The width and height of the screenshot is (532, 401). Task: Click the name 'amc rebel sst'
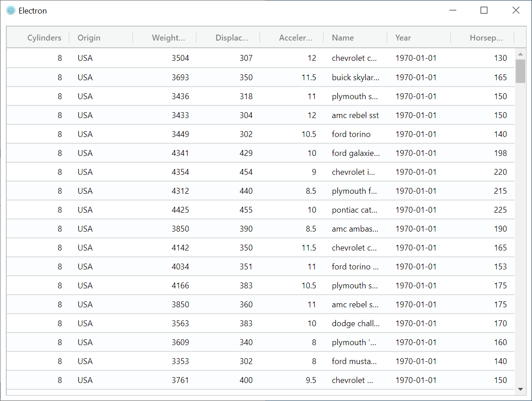(x=355, y=115)
